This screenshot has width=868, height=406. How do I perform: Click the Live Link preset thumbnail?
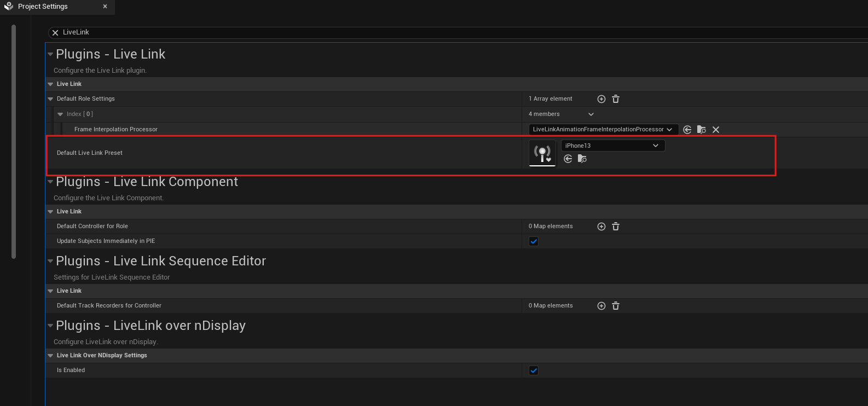click(542, 153)
